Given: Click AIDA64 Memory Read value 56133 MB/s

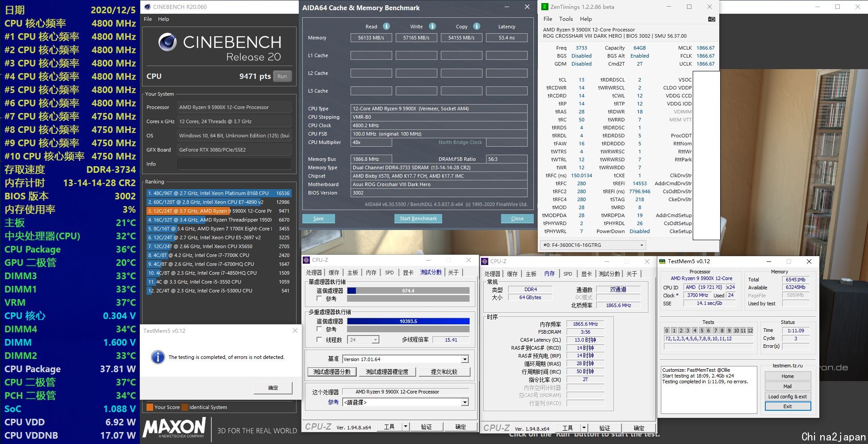Looking at the screenshot, I should (371, 38).
